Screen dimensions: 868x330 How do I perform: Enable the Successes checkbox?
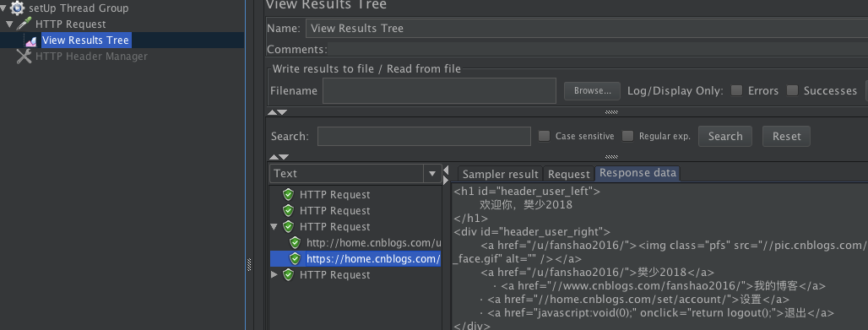point(793,90)
